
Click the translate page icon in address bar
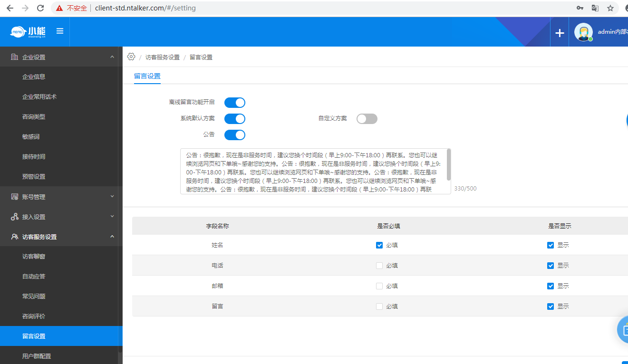click(595, 8)
